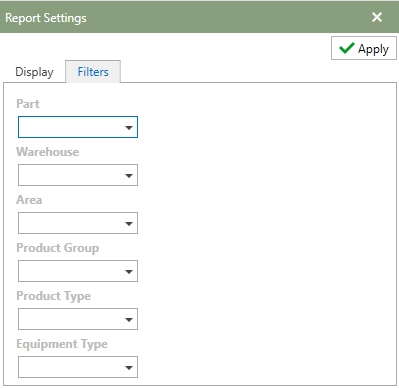Viewport: 399px width, 388px height.
Task: Click the Apply button
Action: point(364,48)
